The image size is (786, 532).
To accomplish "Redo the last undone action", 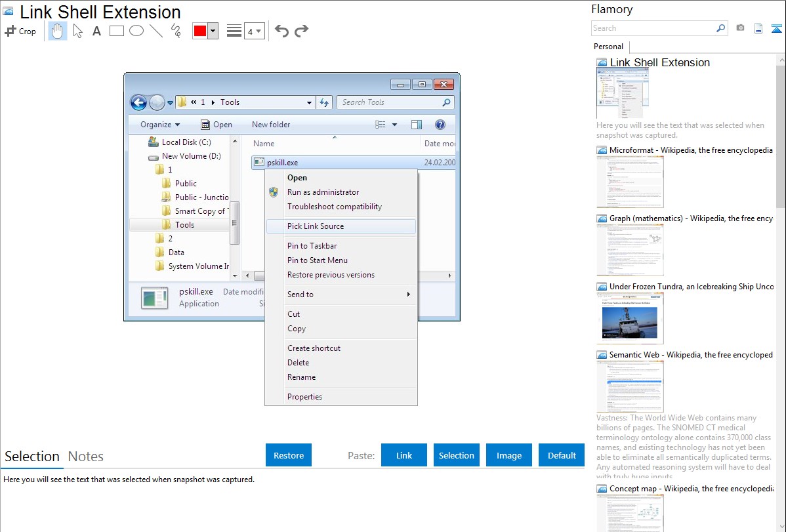I will [x=301, y=31].
